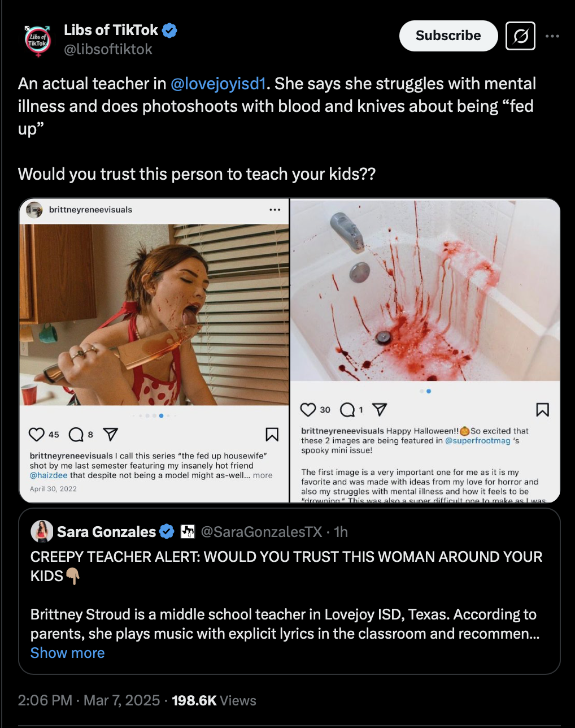Open the bathtub image on the right
The height and width of the screenshot is (728, 575).
point(425,290)
